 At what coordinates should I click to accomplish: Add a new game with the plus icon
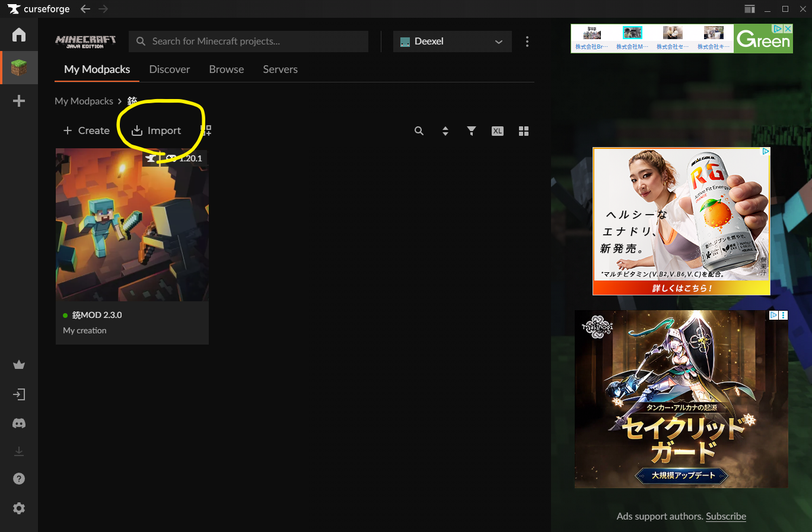tap(19, 101)
